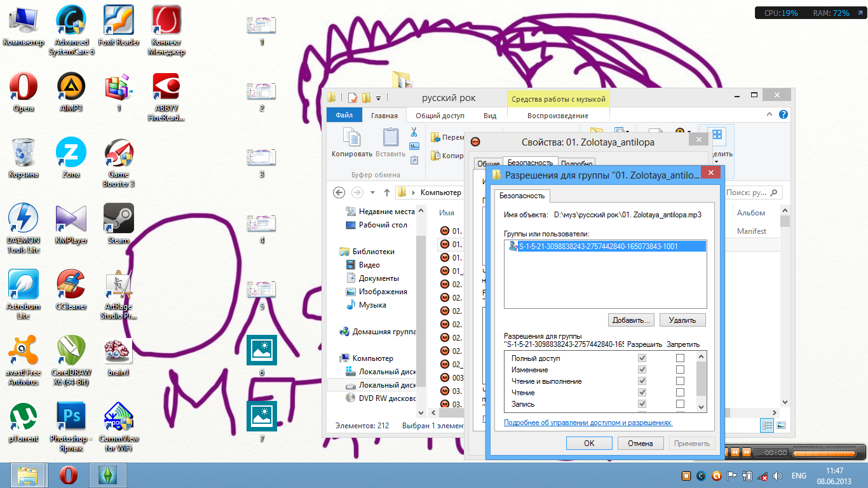The height and width of the screenshot is (488, 868).
Task: Click the AIMP3 desktop shortcut
Action: [71, 88]
